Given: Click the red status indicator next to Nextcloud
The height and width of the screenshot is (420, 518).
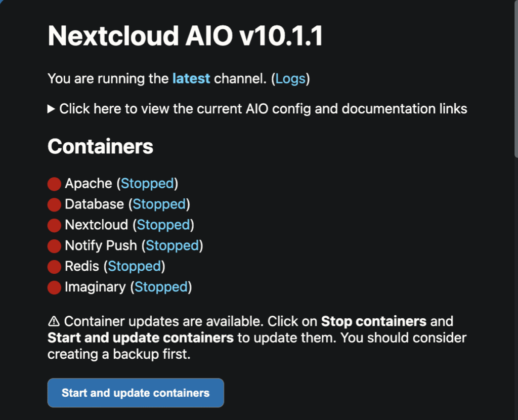Looking at the screenshot, I should click(x=54, y=226).
